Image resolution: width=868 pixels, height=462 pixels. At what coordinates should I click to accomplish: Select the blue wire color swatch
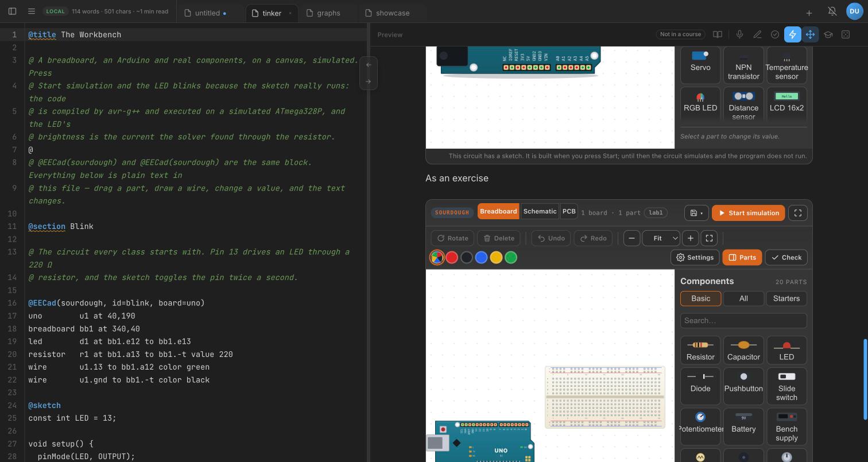pos(481,258)
